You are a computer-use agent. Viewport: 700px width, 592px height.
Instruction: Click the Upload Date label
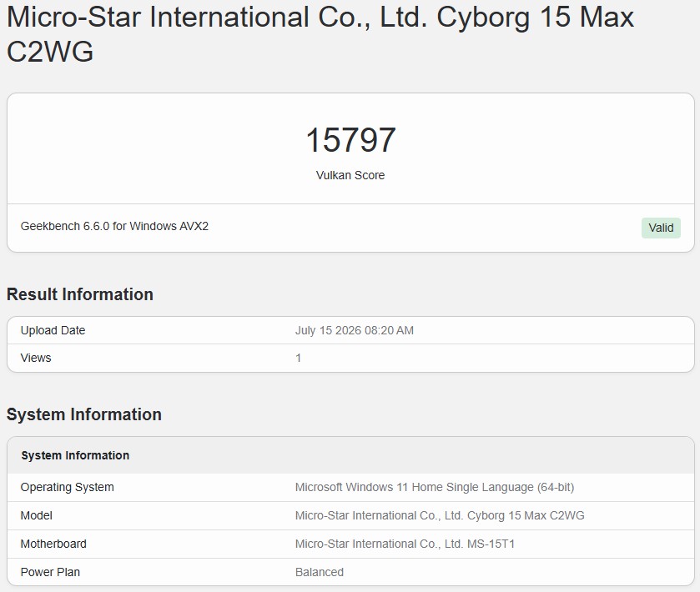coord(53,330)
